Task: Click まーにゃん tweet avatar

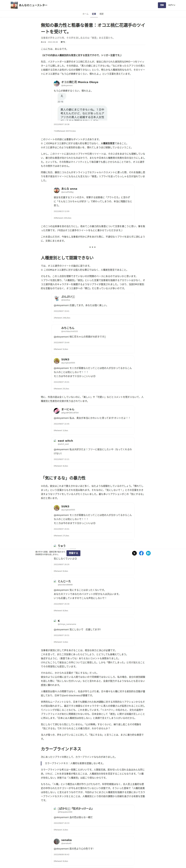Action: pyautogui.click(x=57, y=411)
